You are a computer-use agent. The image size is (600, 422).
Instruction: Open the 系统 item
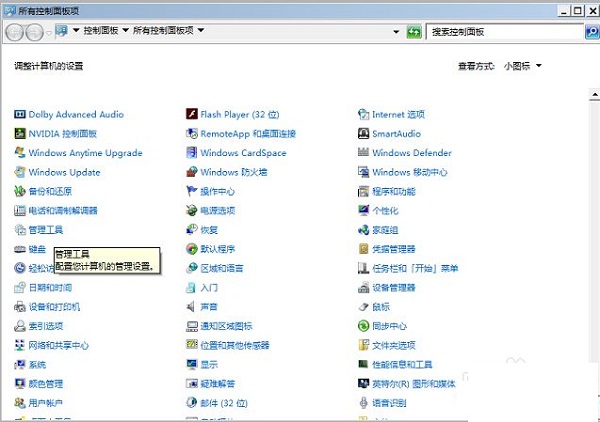[x=37, y=365]
